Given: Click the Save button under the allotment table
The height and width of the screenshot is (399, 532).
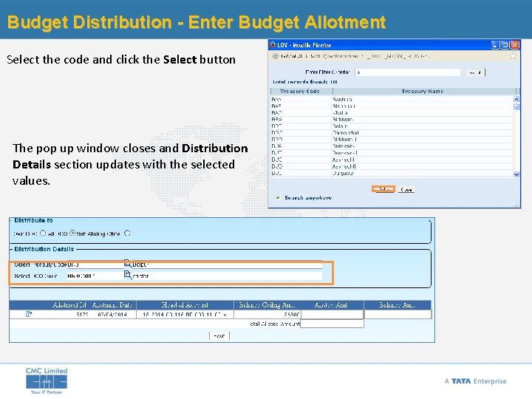Looking at the screenshot, I should pyautogui.click(x=219, y=336).
